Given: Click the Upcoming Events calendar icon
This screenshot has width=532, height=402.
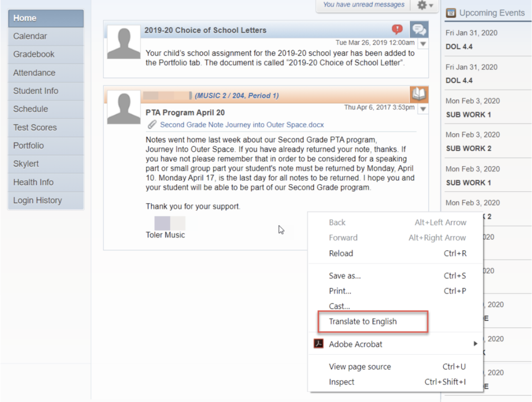Looking at the screenshot, I should (x=451, y=13).
